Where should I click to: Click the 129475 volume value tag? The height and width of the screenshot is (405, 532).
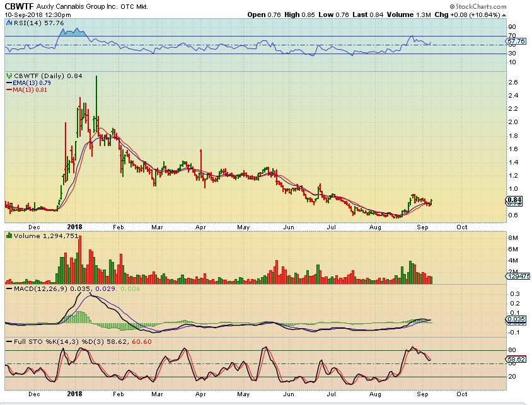[x=518, y=277]
